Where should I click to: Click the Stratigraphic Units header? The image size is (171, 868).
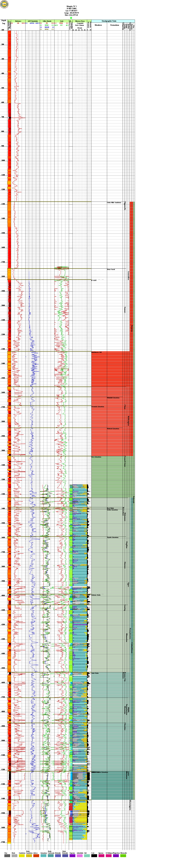109,21
